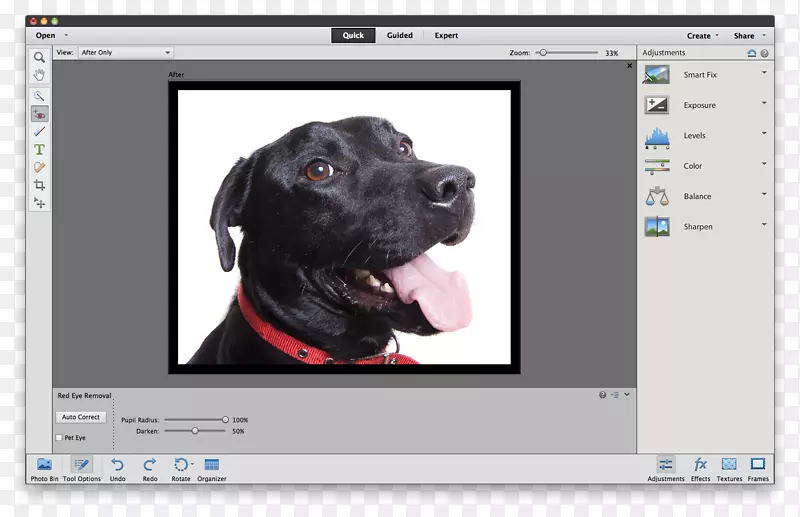Viewport: 800px width, 517px height.
Task: Select the Red Eye Removal tool
Action: tap(39, 114)
